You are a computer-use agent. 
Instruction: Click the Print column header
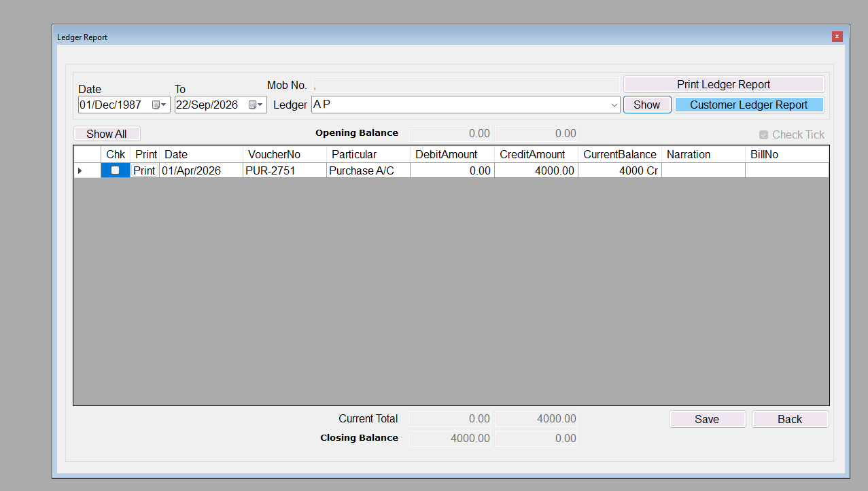[x=145, y=154]
